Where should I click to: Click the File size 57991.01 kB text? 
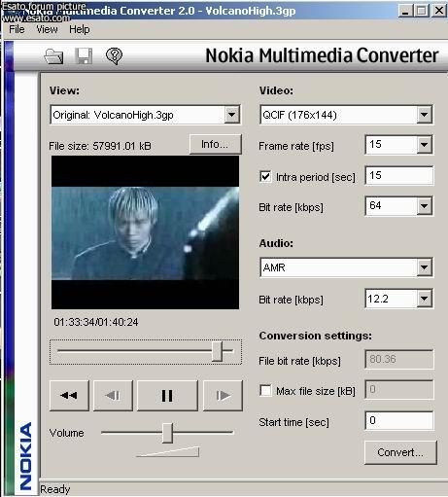(x=100, y=146)
